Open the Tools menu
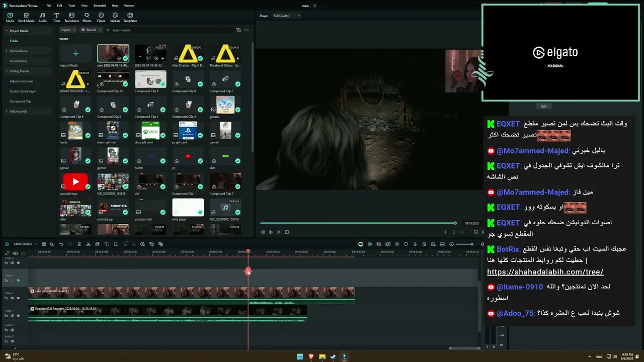This screenshot has height=362, width=644. (72, 6)
